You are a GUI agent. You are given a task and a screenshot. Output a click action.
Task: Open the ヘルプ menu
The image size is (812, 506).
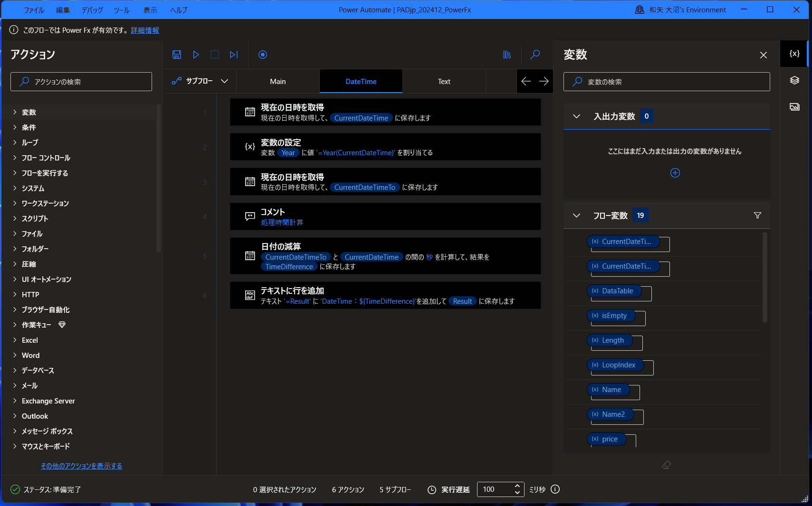click(x=179, y=10)
